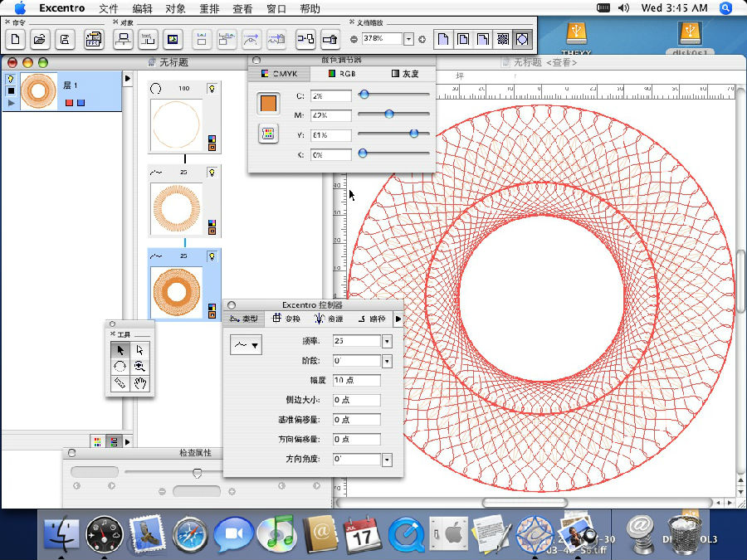Screen dimensions: 747x560
Task: Open the color palette picker icon
Action: coord(268,134)
